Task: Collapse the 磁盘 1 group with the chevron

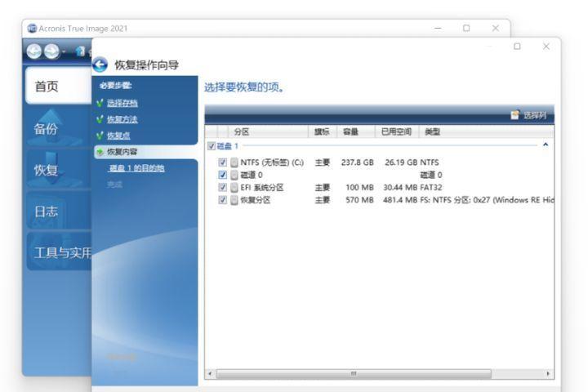Action: (x=546, y=145)
